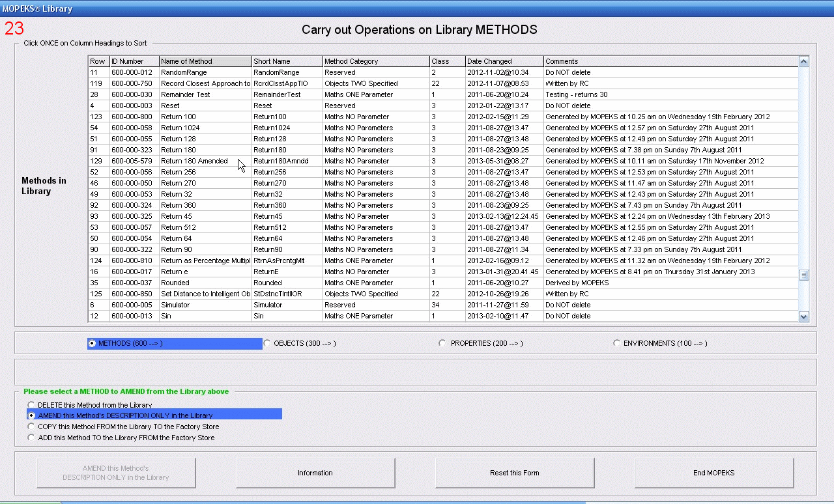Sort by the Comments column heading
The height and width of the screenshot is (504, 834).
671,61
